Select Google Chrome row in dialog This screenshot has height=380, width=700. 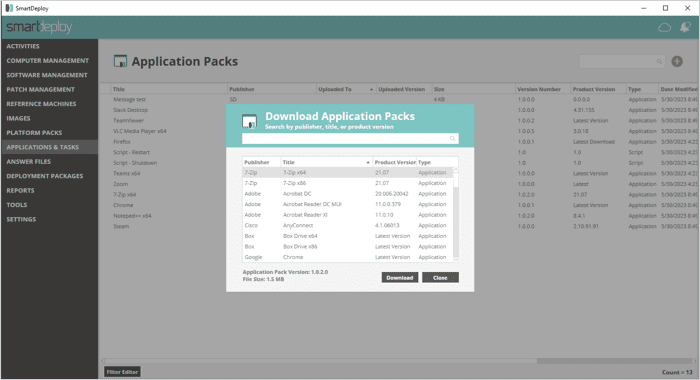pyautogui.click(x=348, y=257)
